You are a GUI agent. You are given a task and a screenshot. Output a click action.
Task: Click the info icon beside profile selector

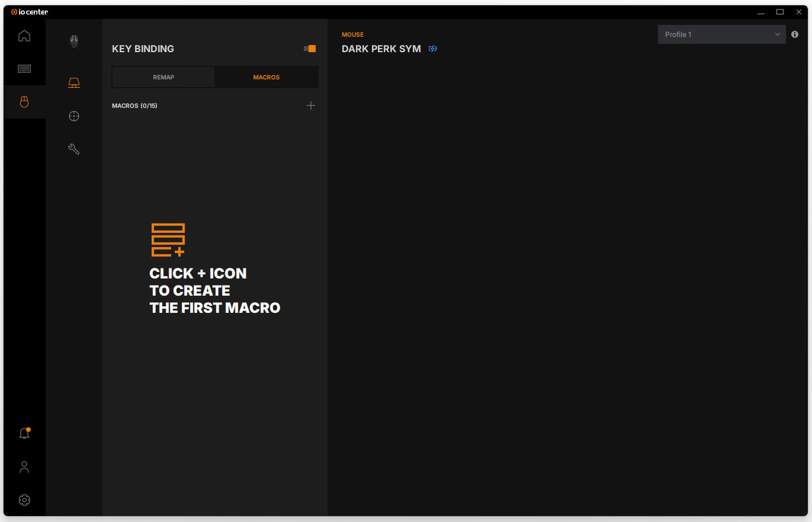[795, 34]
